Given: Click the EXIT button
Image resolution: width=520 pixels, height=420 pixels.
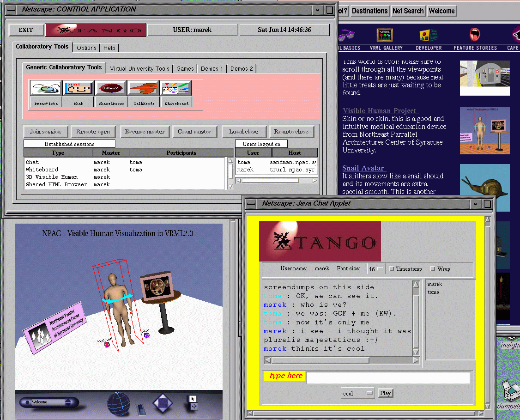Looking at the screenshot, I should (x=26, y=30).
